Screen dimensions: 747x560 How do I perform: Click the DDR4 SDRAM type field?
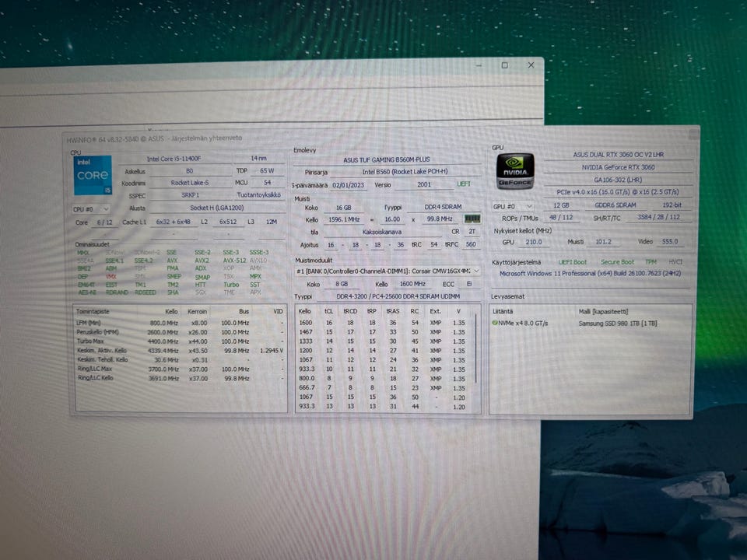click(x=443, y=207)
